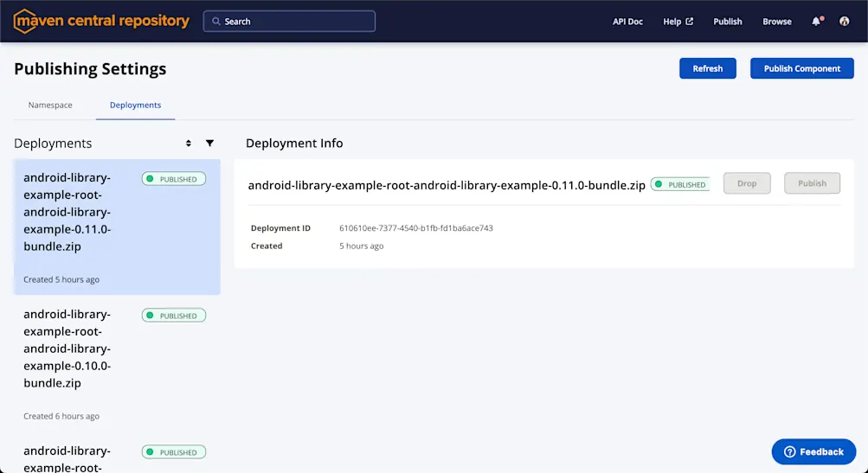Open the Feedback button
The height and width of the screenshot is (473, 868).
pyautogui.click(x=813, y=452)
